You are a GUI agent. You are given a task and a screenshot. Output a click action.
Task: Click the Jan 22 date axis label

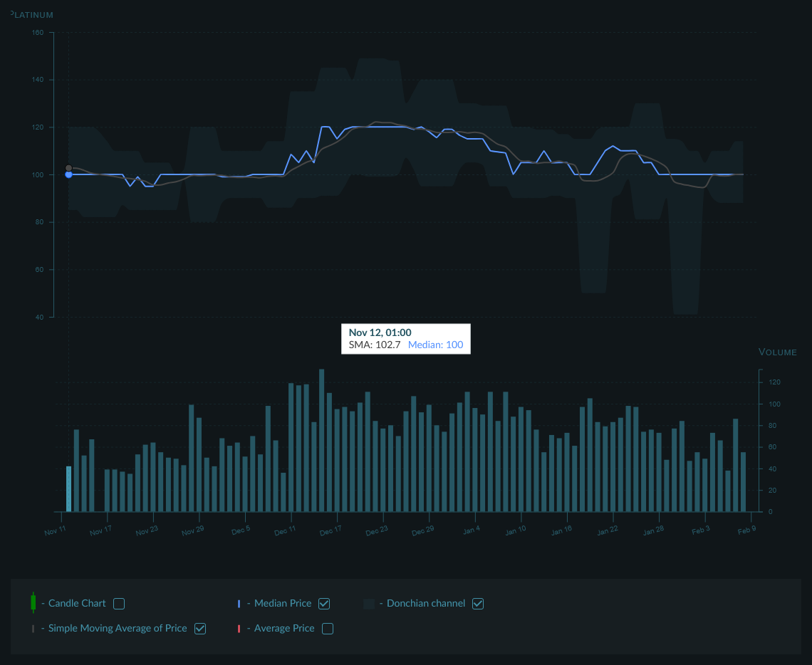tap(607, 531)
